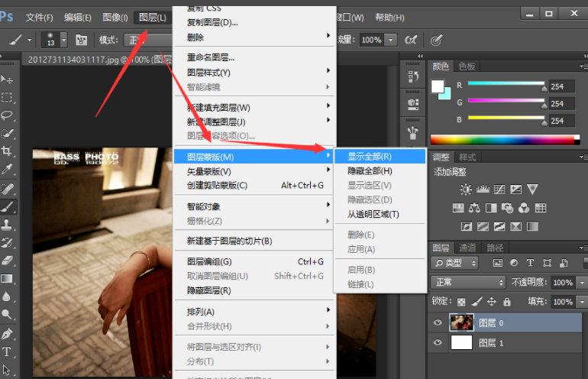Select the Gradient tool
Image resolution: width=588 pixels, height=379 pixels.
7,278
